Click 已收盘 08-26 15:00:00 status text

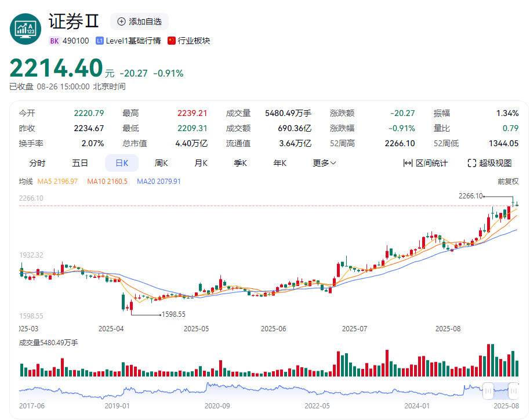point(67,87)
